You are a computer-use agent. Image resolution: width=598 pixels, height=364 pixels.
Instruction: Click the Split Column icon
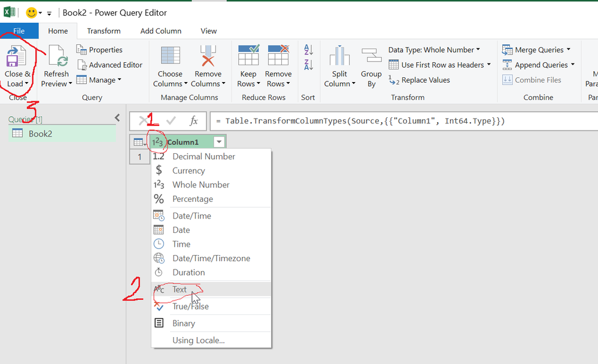[x=339, y=56]
